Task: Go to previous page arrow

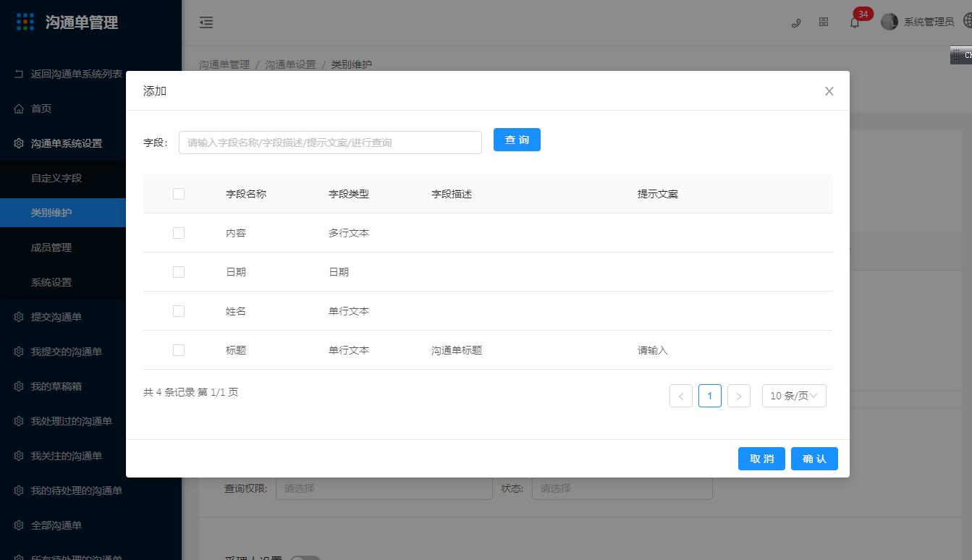Action: coord(681,396)
